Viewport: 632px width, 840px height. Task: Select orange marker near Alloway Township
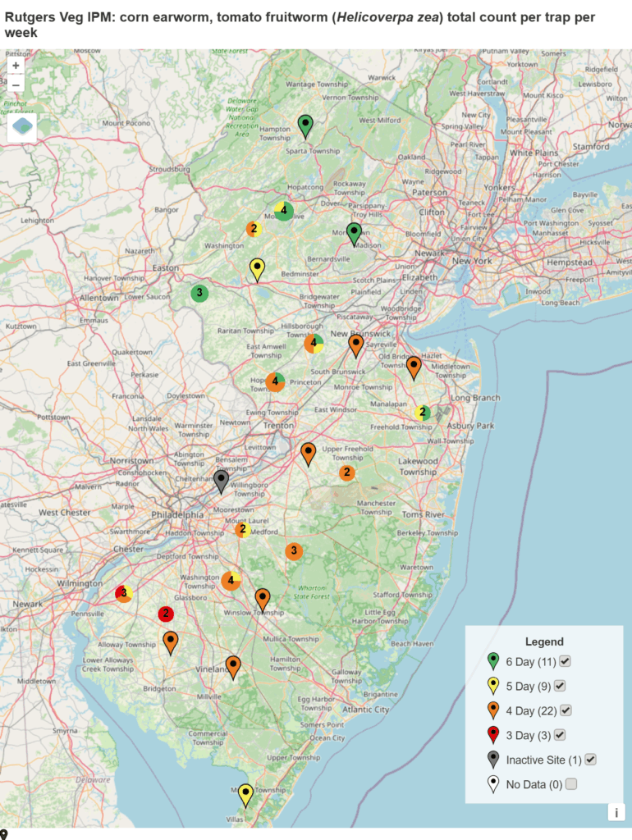pos(171,643)
